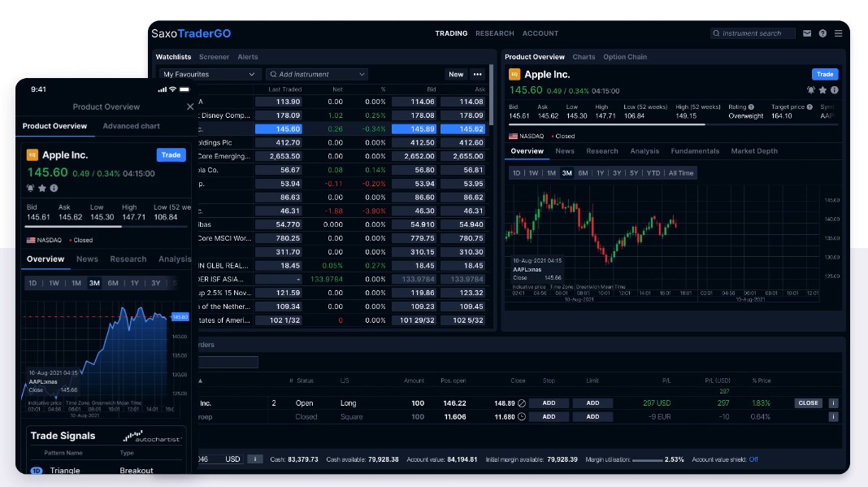868x487 pixels.
Task: Click the blue Trade button on desktop
Action: (x=825, y=74)
